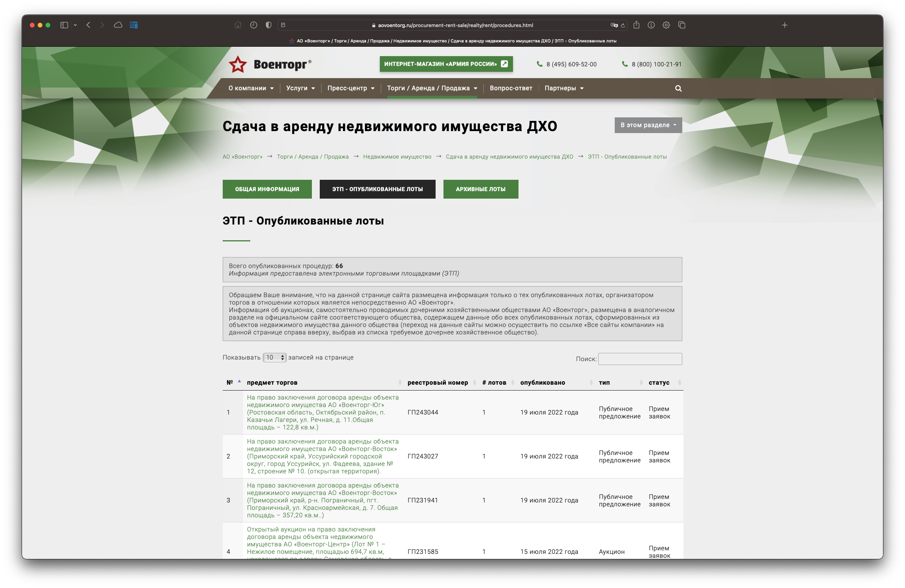Open «Торги / Аренда / Продажа» menu
Viewport: 905px width, 588px height.
pyautogui.click(x=432, y=88)
